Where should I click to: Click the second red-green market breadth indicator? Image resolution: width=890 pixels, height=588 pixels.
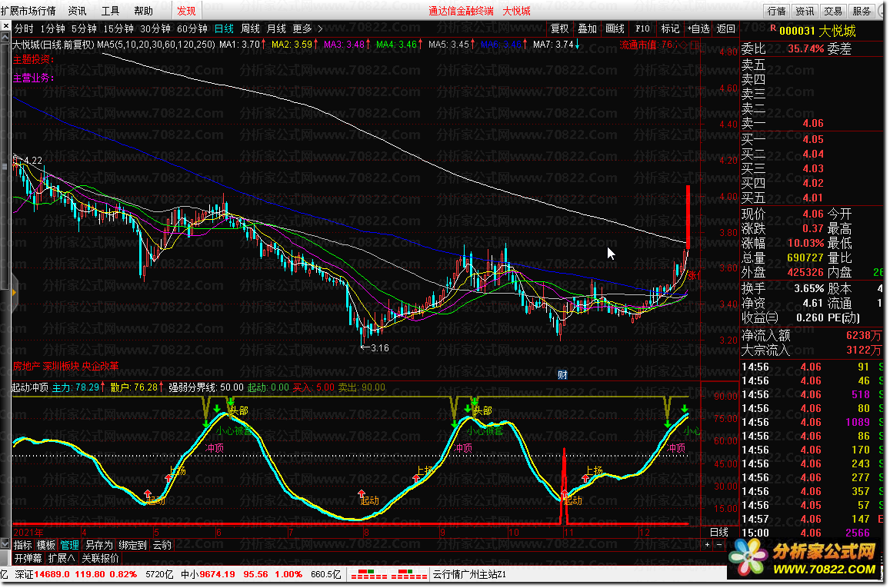click(408, 574)
